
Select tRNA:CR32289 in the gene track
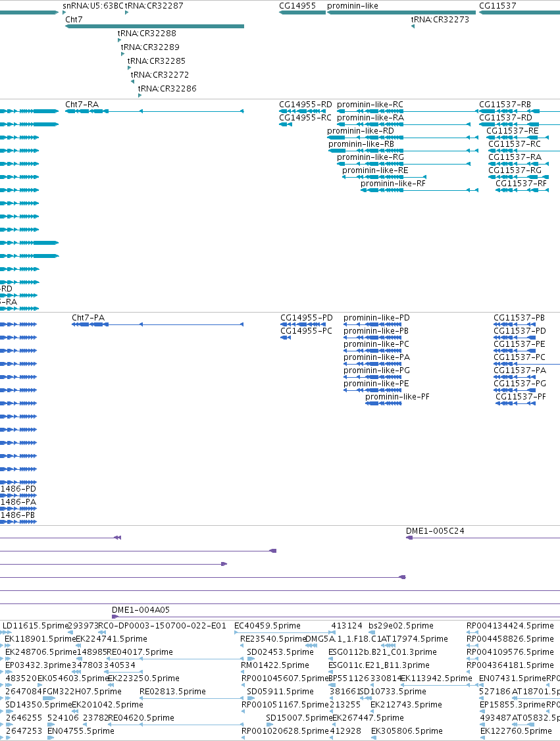point(150,47)
